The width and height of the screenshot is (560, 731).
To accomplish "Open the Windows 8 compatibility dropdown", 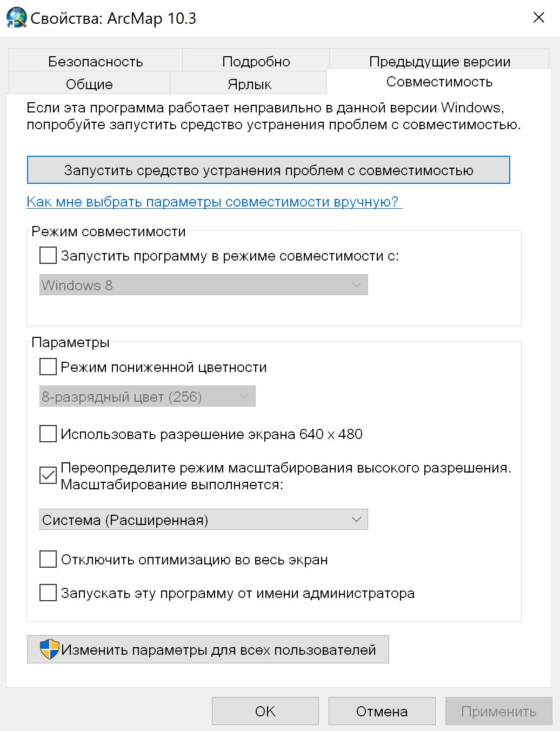I will click(x=203, y=285).
